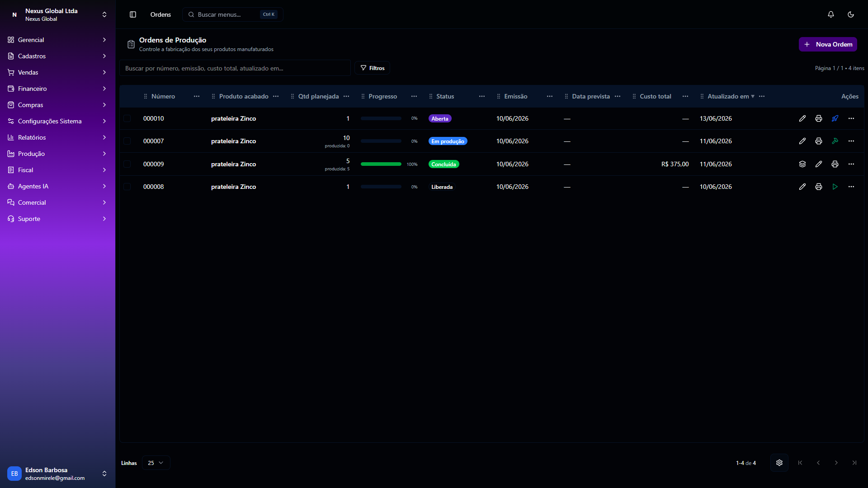Edit order 000007 with pencil icon
The width and height of the screenshot is (868, 488).
pos(802,141)
